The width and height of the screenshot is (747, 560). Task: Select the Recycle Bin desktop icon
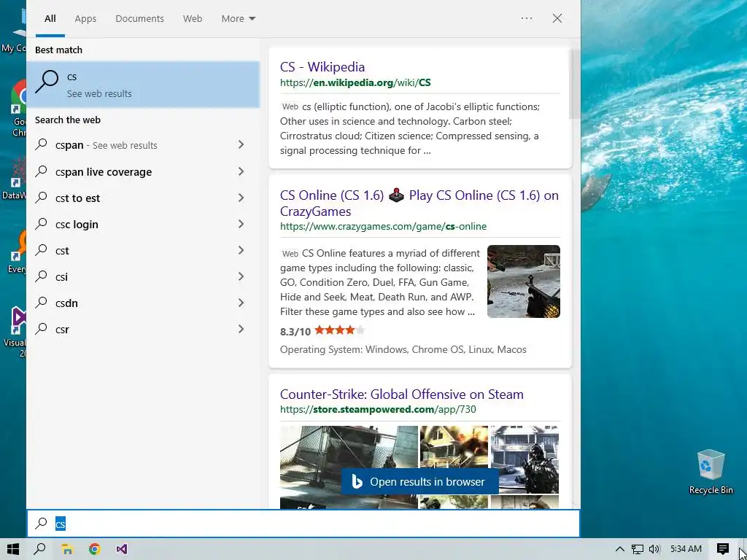tap(711, 472)
